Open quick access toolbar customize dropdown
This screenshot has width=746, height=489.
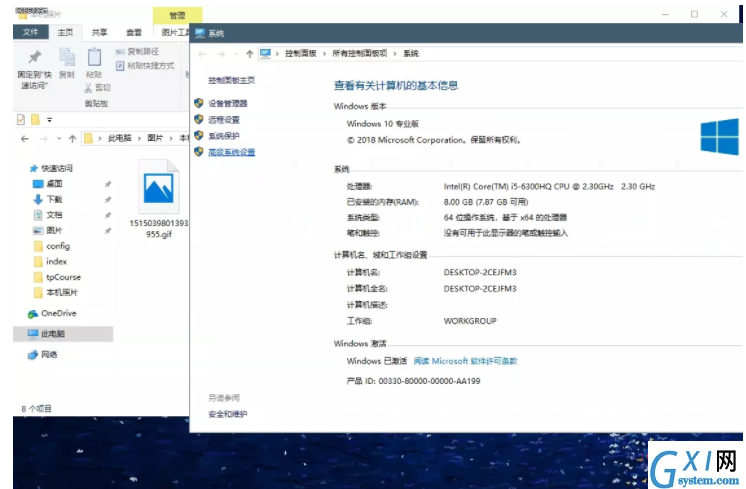[49, 120]
